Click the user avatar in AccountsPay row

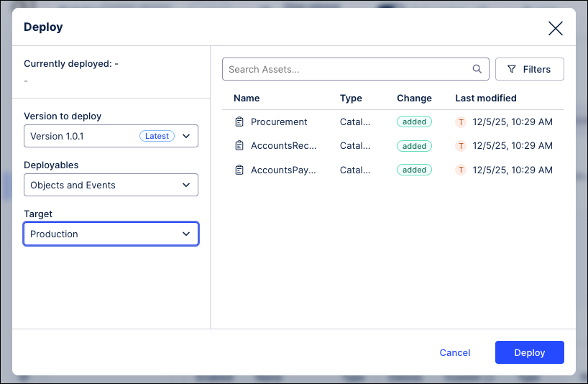(x=461, y=170)
